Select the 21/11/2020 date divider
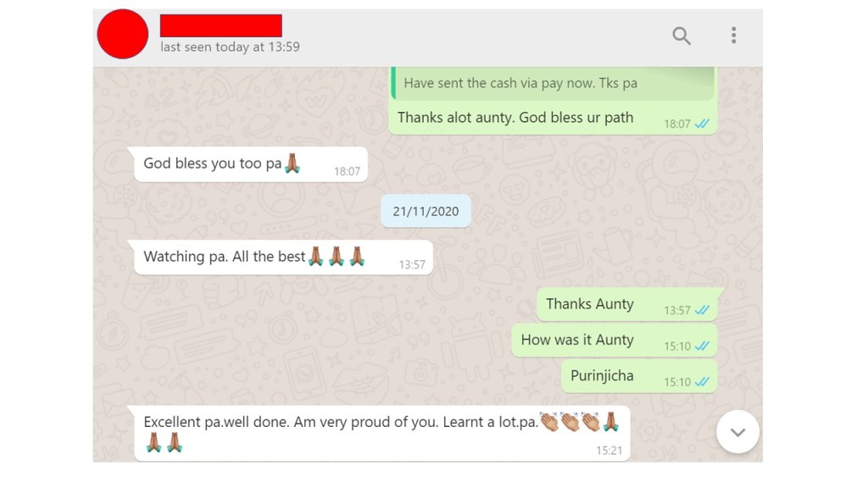Screen dimensions: 868x488 tap(426, 211)
